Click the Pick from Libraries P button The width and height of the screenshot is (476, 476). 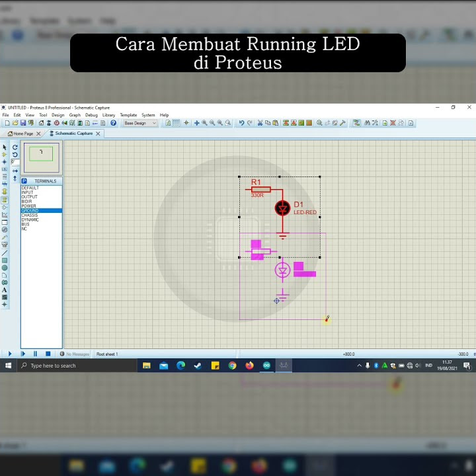(24, 181)
